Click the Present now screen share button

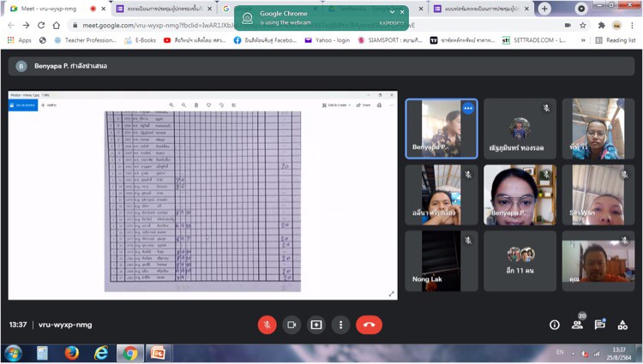coord(316,325)
